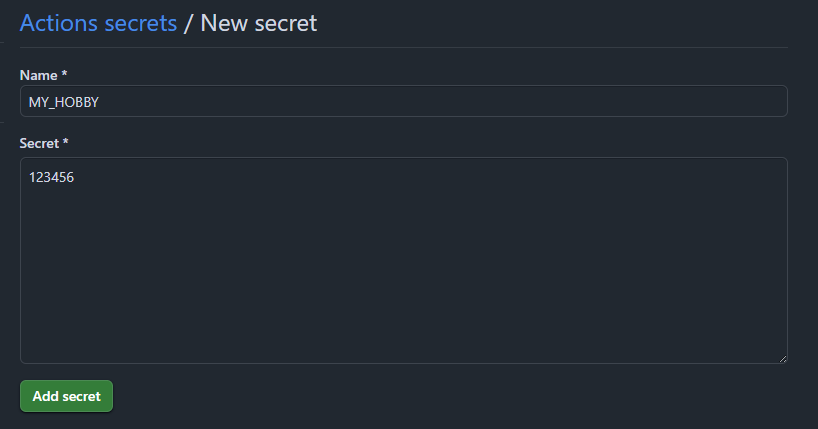Click the required asterisk beside Secret
Image resolution: width=818 pixels, height=429 pixels.
pyautogui.click(x=66, y=143)
